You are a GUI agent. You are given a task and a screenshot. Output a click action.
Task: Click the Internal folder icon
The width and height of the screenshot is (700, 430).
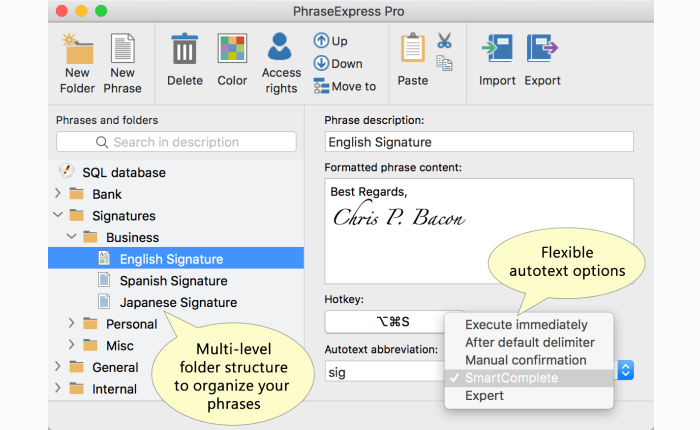click(77, 388)
